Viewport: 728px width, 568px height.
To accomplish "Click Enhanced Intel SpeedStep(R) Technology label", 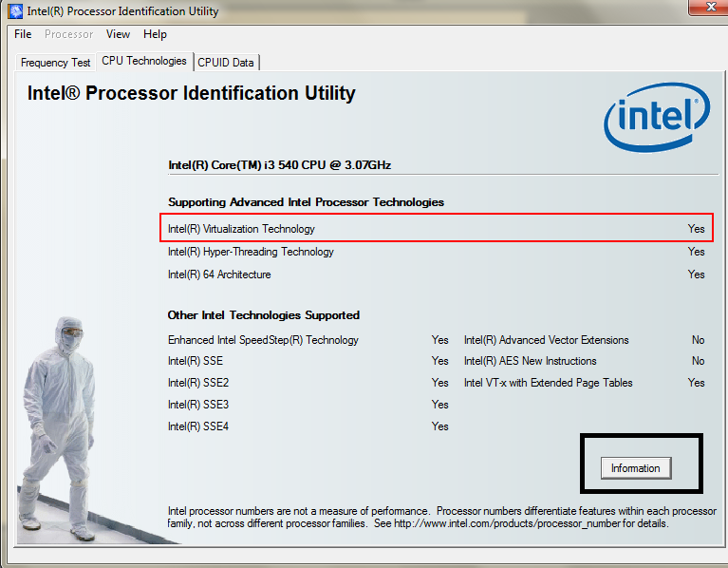I will (x=263, y=340).
